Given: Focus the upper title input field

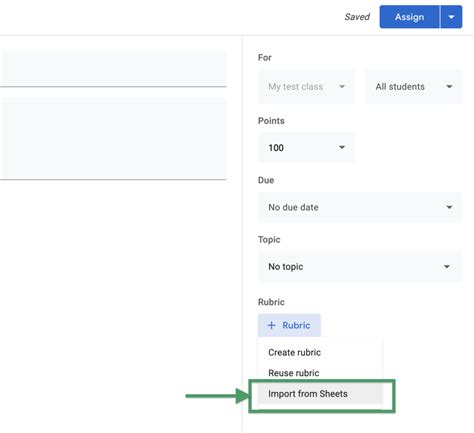Looking at the screenshot, I should coord(113,69).
